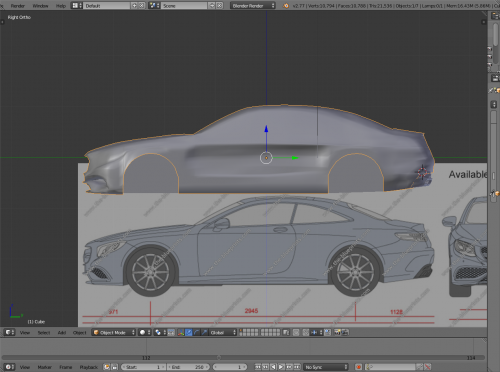The width and height of the screenshot is (500, 372).
Task: Toggle the 3D manipulator widget icon
Action: pyautogui.click(x=181, y=332)
